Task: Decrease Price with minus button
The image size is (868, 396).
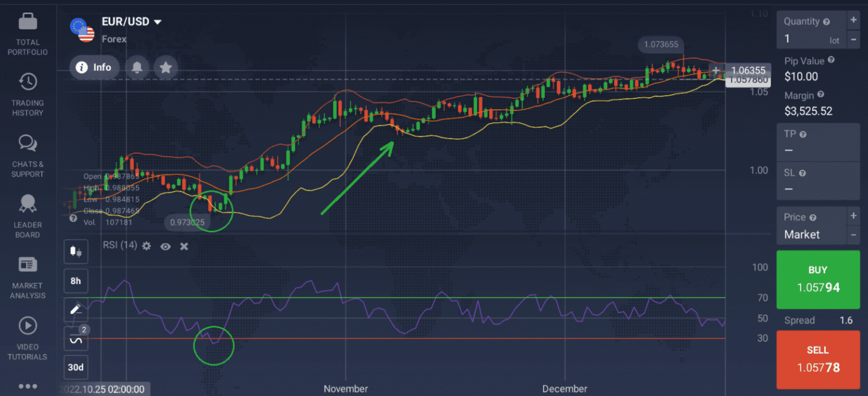Action: pos(853,235)
